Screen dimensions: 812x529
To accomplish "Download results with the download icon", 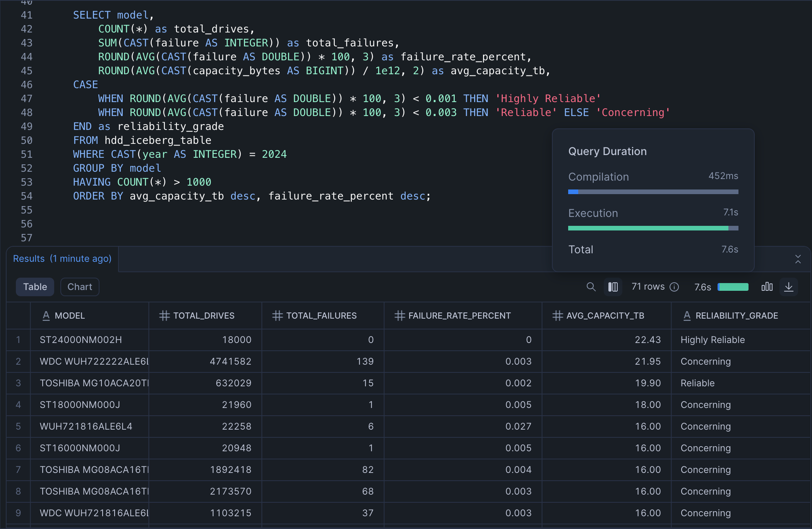I will (x=789, y=287).
